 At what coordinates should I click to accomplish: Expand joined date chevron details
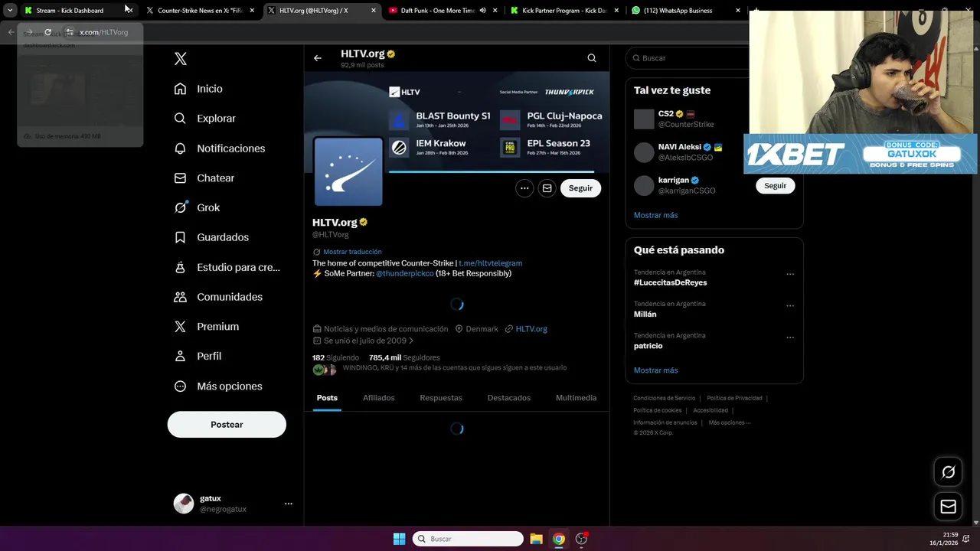pyautogui.click(x=411, y=341)
